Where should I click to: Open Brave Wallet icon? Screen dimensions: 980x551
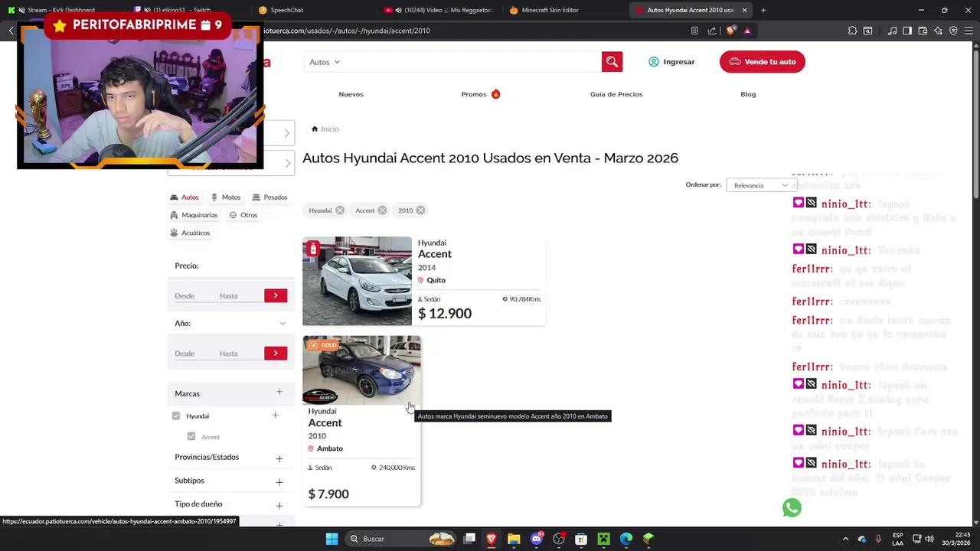click(x=923, y=31)
